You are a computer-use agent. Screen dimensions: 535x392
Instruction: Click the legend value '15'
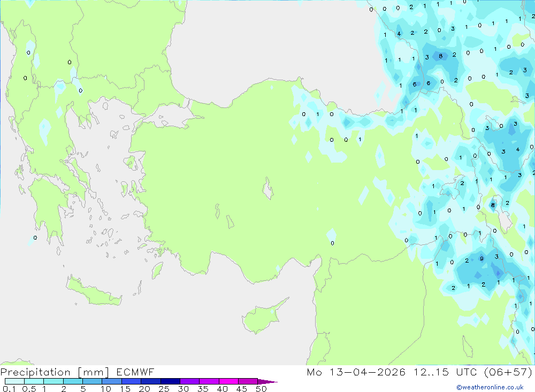(125, 389)
